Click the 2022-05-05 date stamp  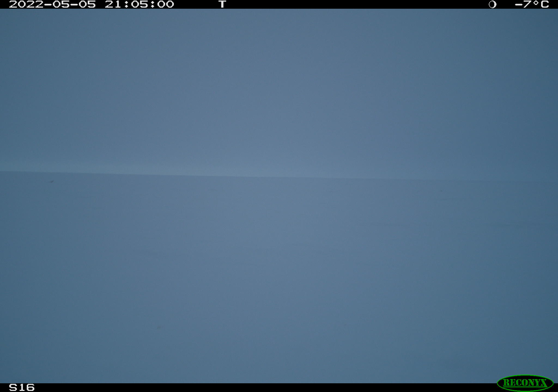point(52,4)
